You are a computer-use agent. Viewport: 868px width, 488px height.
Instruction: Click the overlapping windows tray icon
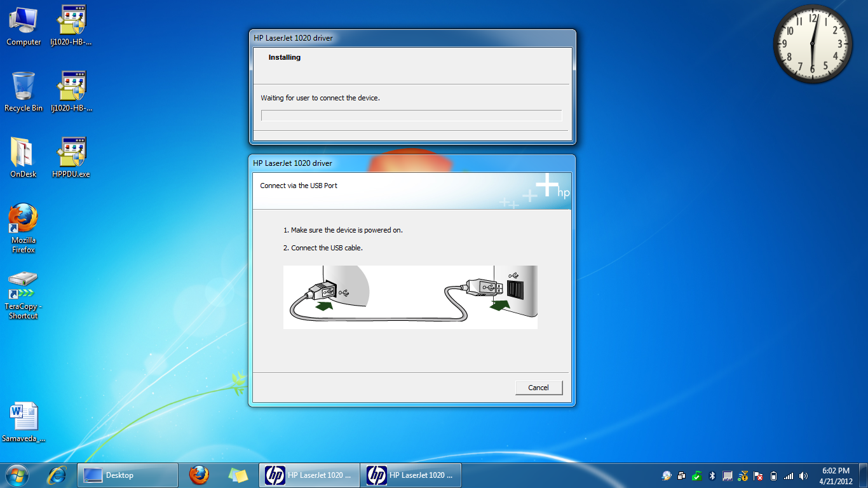[682, 475]
